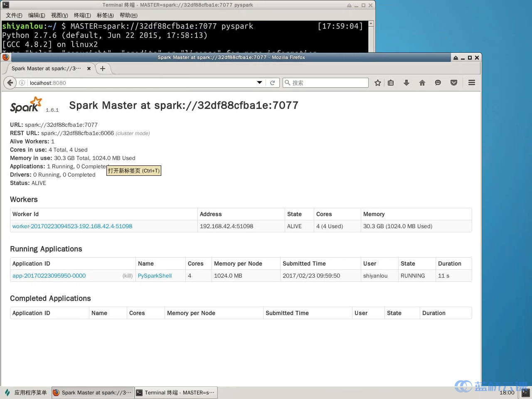
Task: Open the 文件(F) menu in the terminal
Action: [14, 15]
